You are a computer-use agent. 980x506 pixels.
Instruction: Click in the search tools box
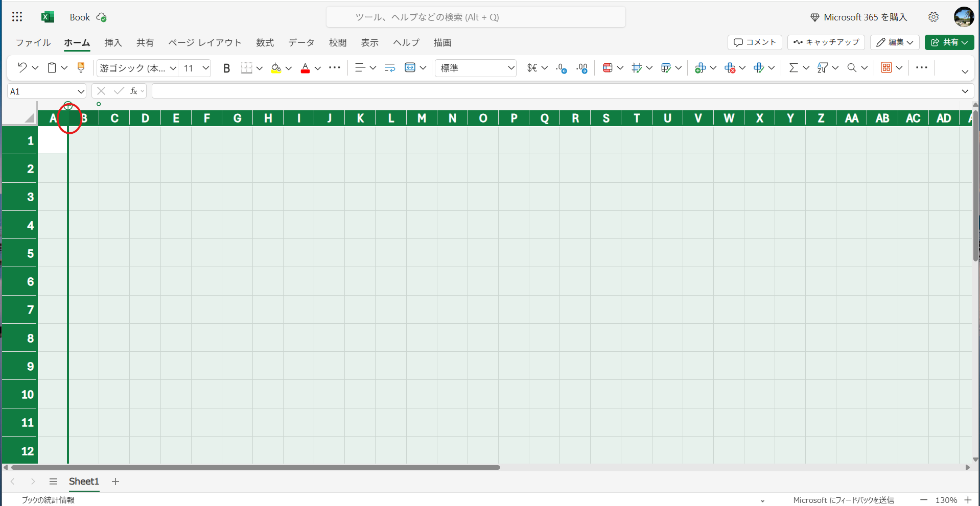[476, 17]
